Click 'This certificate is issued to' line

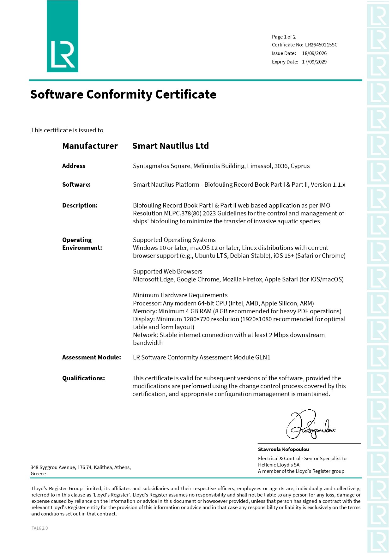tap(67, 130)
